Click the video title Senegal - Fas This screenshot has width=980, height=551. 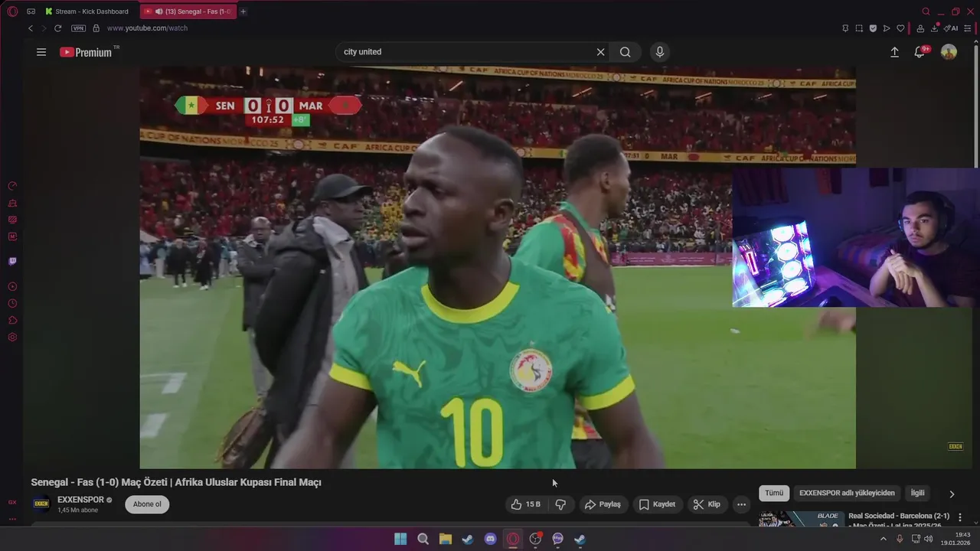176,482
